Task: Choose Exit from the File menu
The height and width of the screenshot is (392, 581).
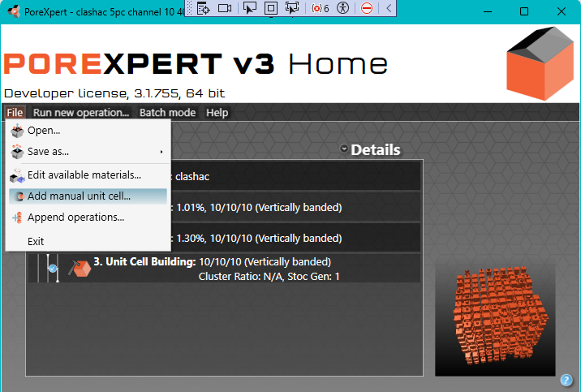Action: point(36,241)
